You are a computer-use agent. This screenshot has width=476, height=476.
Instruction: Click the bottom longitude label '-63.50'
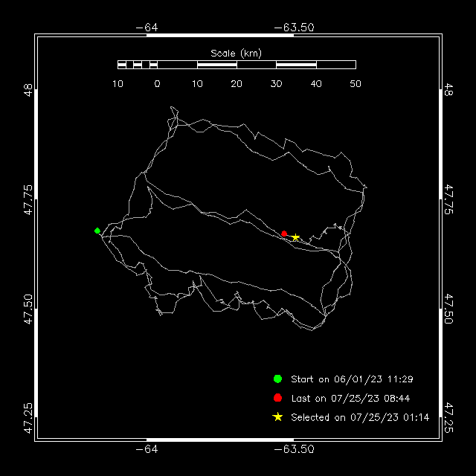pyautogui.click(x=294, y=449)
